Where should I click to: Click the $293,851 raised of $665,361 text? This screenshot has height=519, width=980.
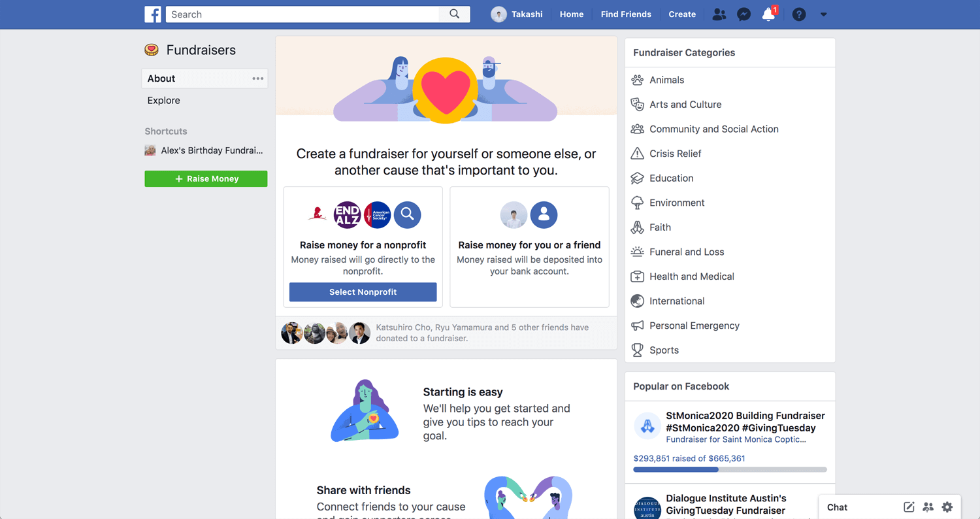tap(689, 458)
